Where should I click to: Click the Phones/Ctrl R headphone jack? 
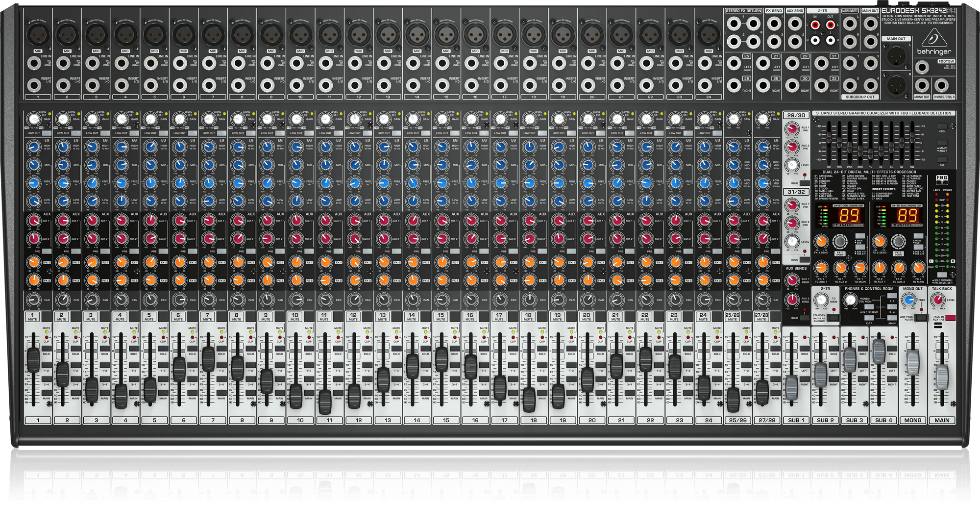coord(941,85)
